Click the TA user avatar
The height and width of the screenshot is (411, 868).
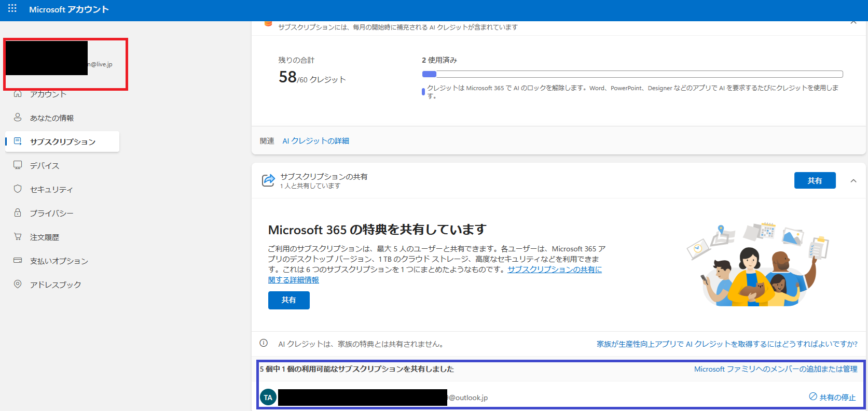[268, 398]
